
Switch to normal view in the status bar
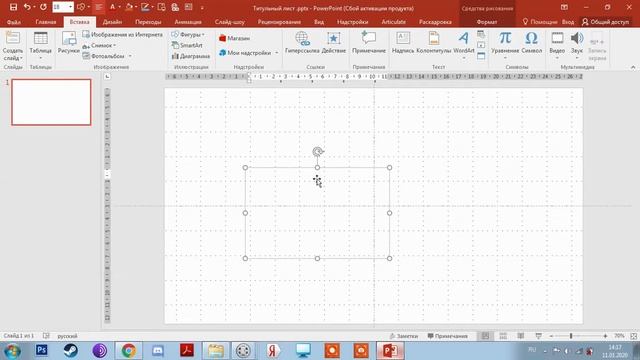coord(485,336)
